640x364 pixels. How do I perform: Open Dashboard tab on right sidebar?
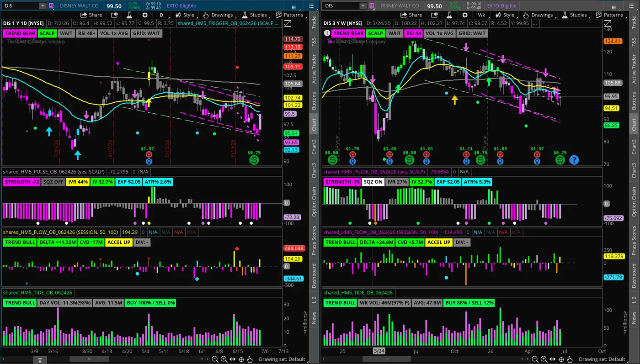[634, 275]
